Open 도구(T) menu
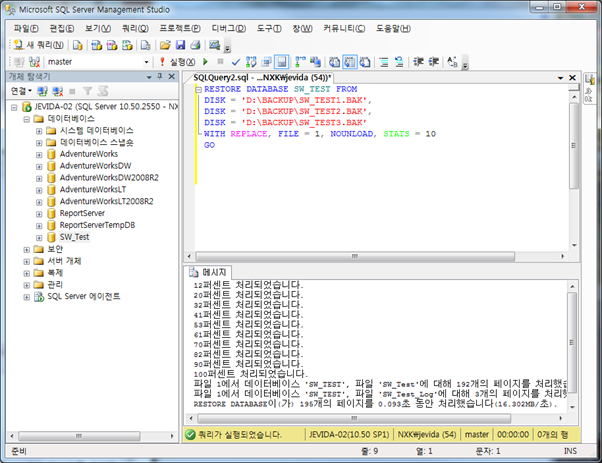The height and width of the screenshot is (463, 602). (269, 28)
